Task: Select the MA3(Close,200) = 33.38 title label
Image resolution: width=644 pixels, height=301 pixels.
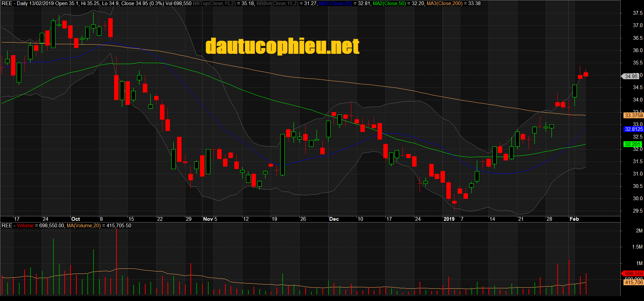Action: pos(454,3)
